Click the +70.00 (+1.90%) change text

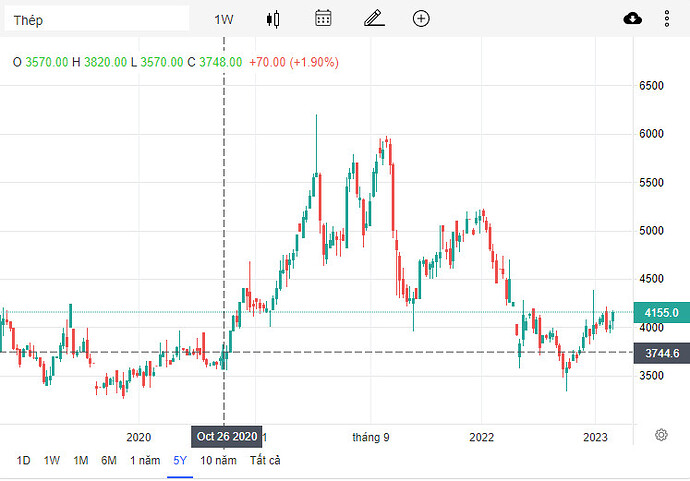[294, 62]
